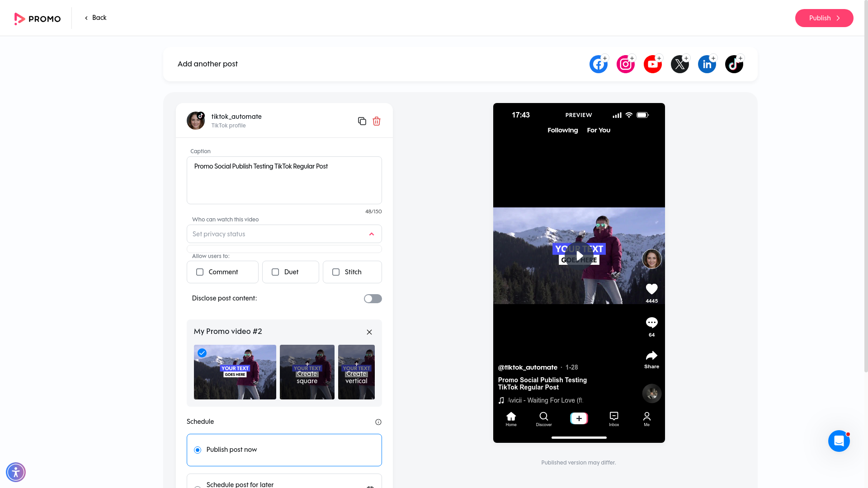Viewport: 868px width, 488px height.
Task: Select the checked landscape video thumbnail
Action: click(235, 372)
